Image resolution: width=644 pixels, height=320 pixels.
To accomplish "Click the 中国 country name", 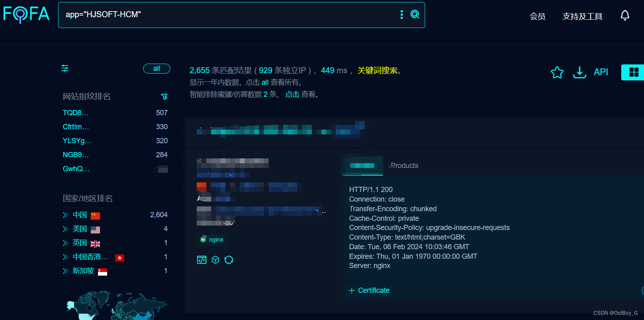I will (x=80, y=215).
